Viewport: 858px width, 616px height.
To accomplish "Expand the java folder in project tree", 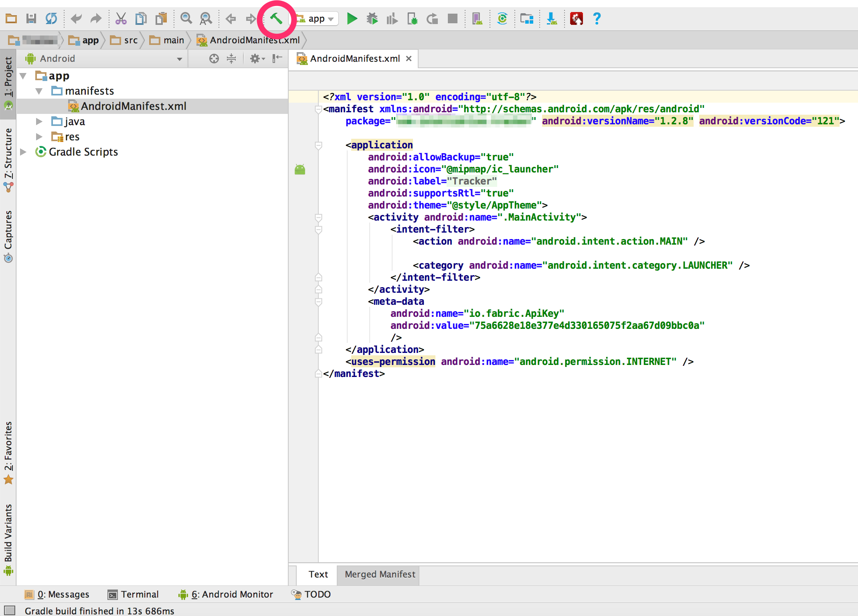I will click(x=39, y=122).
